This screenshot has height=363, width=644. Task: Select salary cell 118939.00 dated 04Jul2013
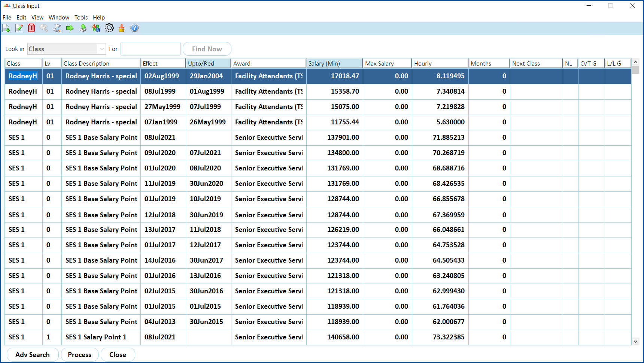(x=334, y=322)
